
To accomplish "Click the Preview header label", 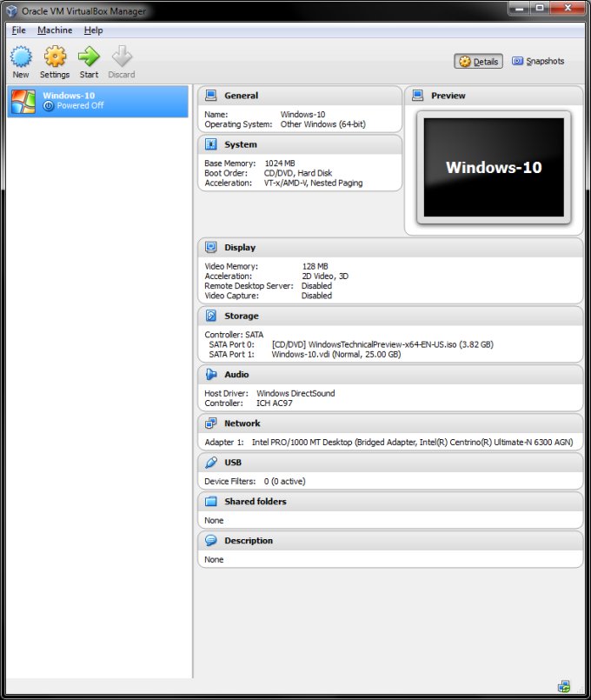I will [448, 96].
